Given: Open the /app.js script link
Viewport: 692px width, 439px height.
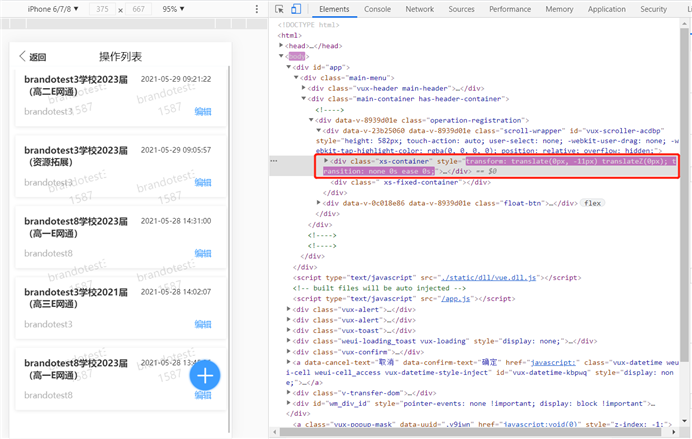Looking at the screenshot, I should (455, 299).
